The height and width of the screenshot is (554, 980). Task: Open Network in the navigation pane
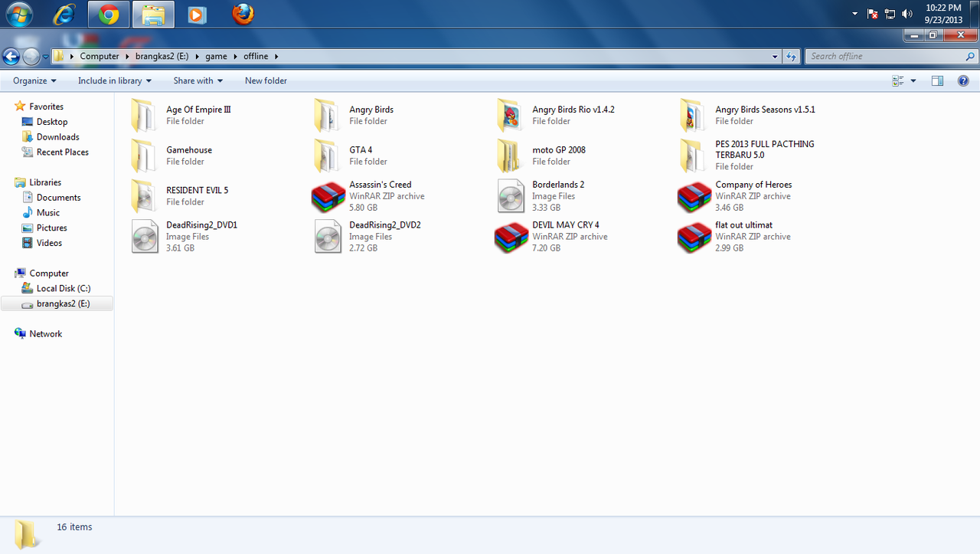click(46, 334)
